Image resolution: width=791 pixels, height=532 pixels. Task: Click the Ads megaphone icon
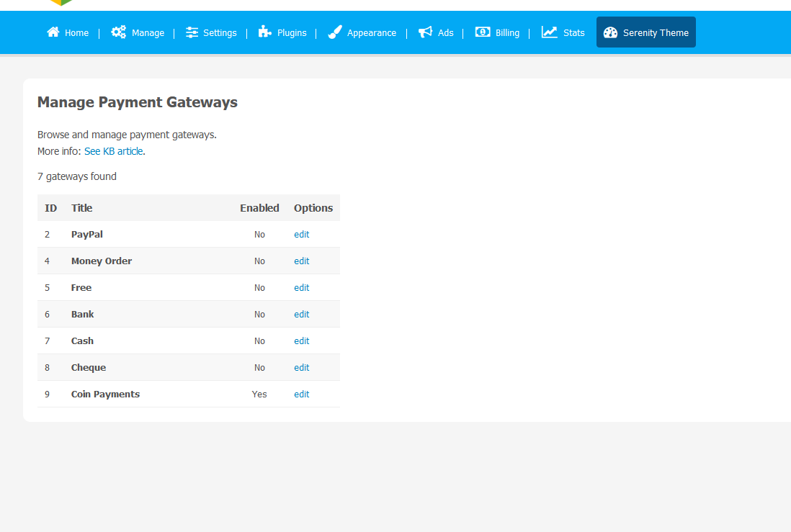point(426,32)
